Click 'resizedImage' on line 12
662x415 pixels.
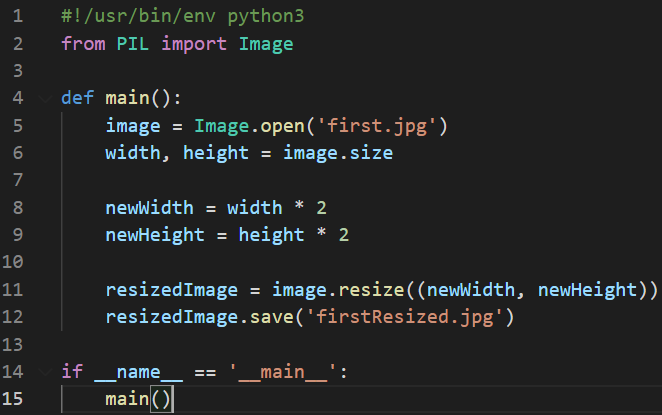pyautogui.click(x=172, y=317)
